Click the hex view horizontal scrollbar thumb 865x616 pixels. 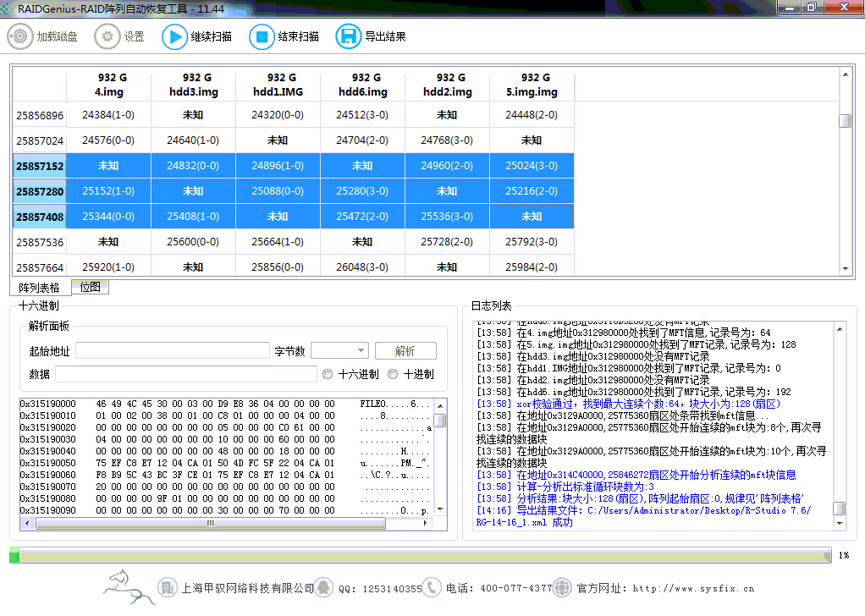pos(210,524)
